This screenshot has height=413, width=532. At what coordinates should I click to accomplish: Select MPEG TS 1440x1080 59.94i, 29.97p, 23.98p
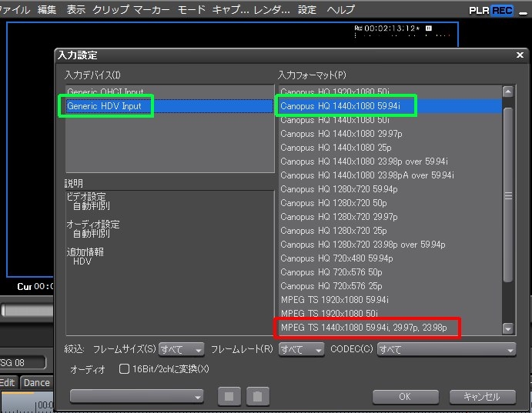coord(390,328)
